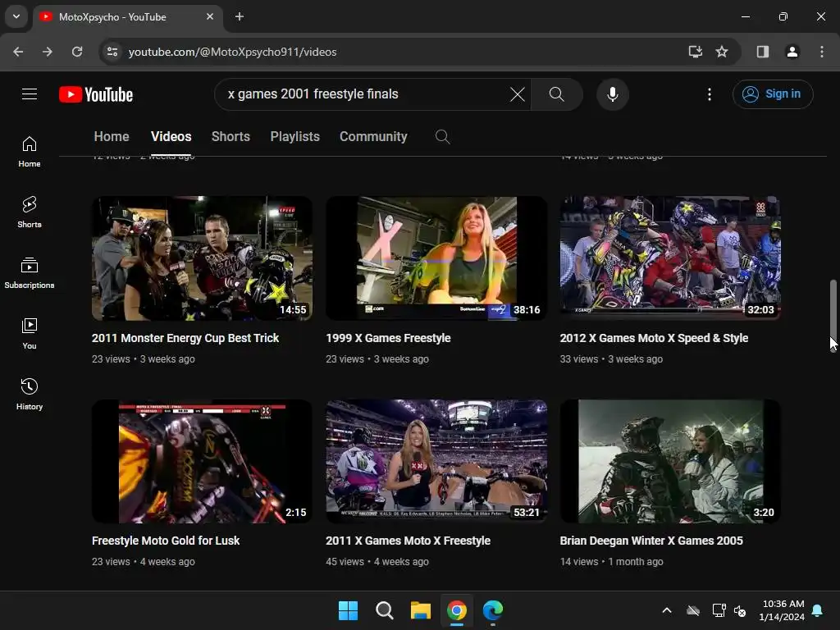
Task: Click the magnifier search button
Action: coord(556,94)
